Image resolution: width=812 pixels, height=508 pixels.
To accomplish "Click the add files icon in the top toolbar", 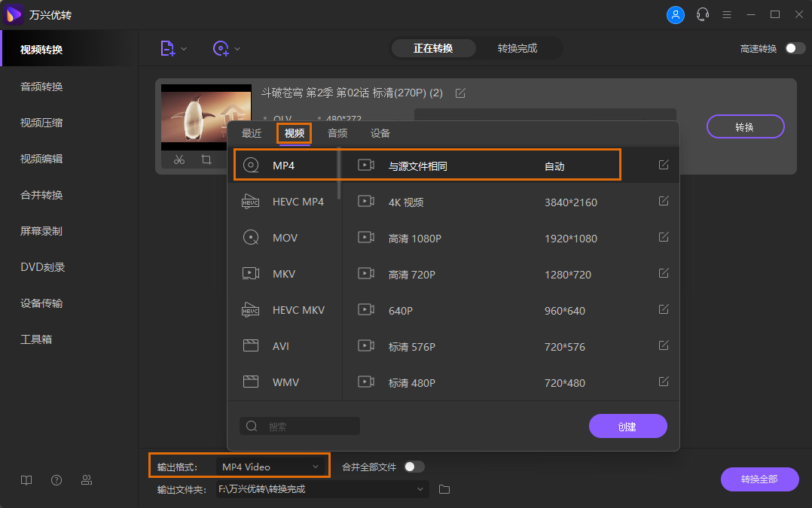I will (x=167, y=47).
